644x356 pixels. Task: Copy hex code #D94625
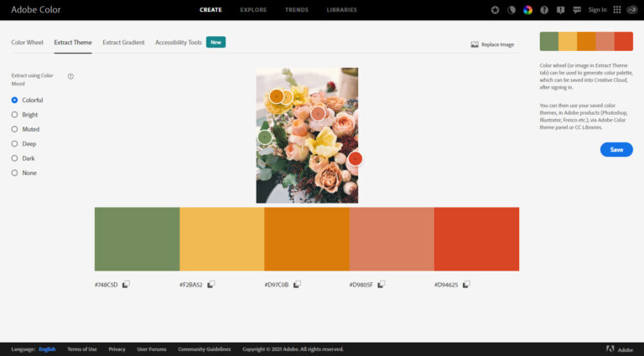[465, 285]
